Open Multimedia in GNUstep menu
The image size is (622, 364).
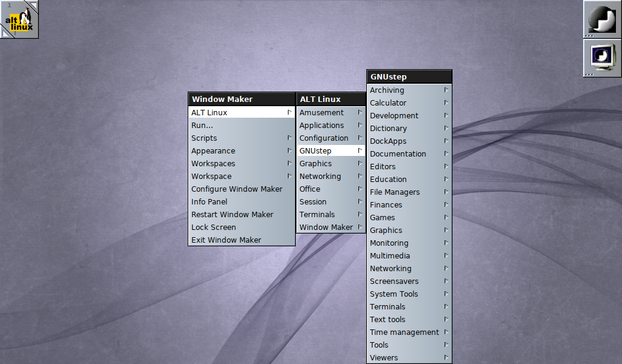[409, 255]
